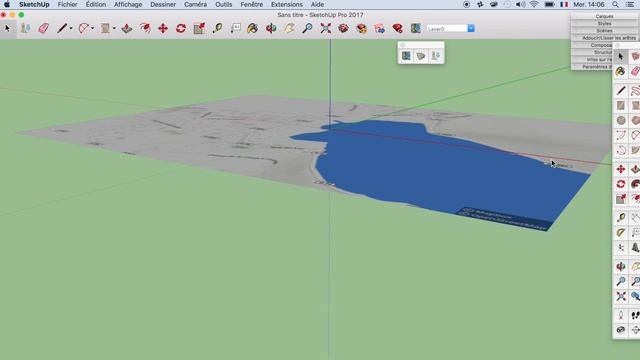The width and height of the screenshot is (640, 360).
Task: Select the Rectangle shape tool in top toolbar
Action: (105, 28)
